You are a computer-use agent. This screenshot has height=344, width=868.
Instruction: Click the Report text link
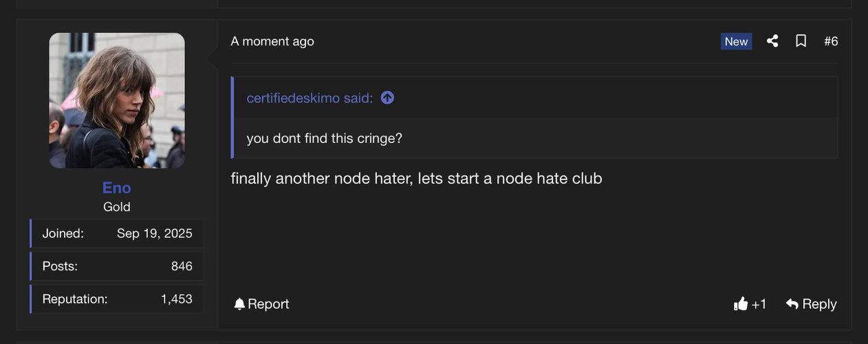pos(268,304)
